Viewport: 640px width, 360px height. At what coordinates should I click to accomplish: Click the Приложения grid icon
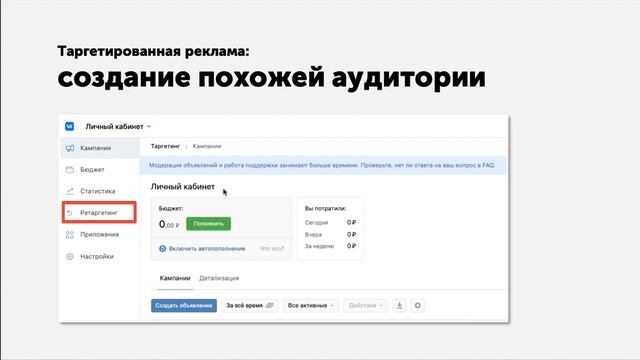coord(70,235)
